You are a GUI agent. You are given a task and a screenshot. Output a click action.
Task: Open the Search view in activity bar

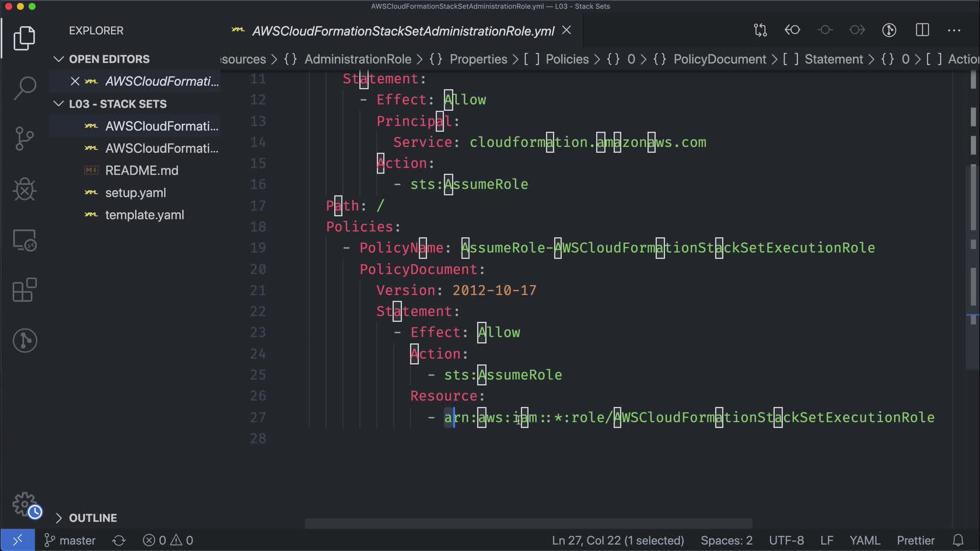pos(24,88)
